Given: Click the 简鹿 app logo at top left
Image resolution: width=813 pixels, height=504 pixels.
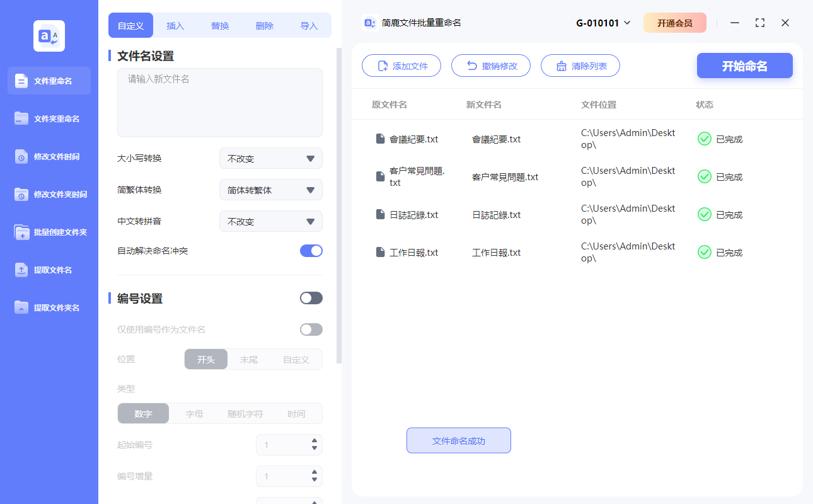Looking at the screenshot, I should point(49,36).
